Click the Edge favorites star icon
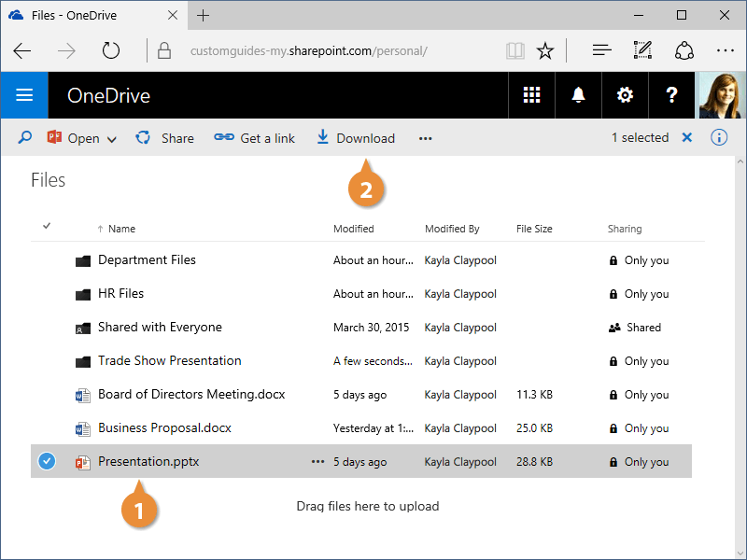The width and height of the screenshot is (747, 560). click(x=545, y=50)
